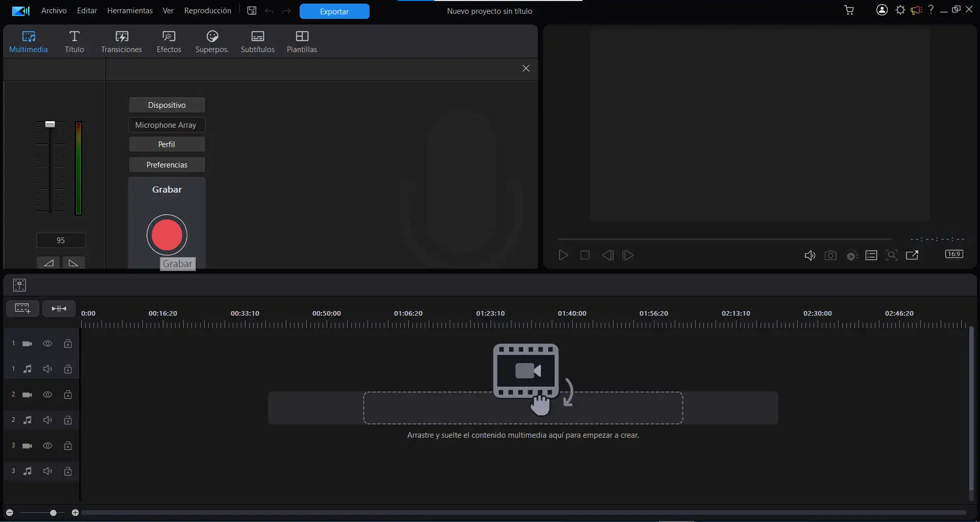Open the notifications megaphone icon

coord(916,10)
